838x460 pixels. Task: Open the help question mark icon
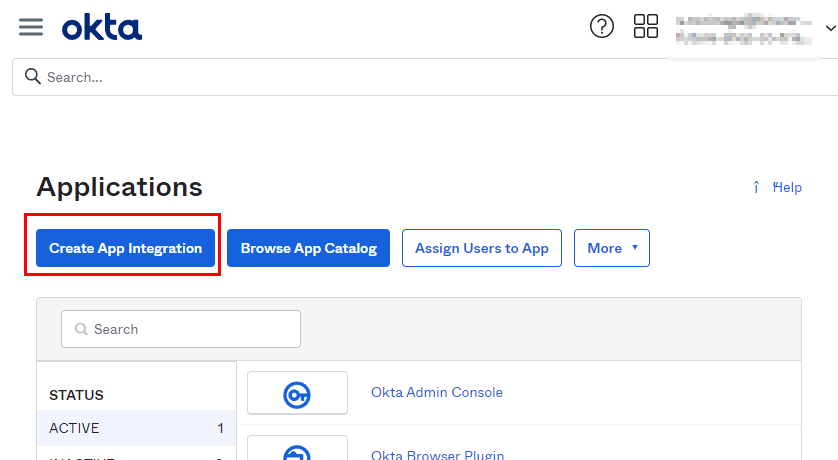(x=602, y=26)
